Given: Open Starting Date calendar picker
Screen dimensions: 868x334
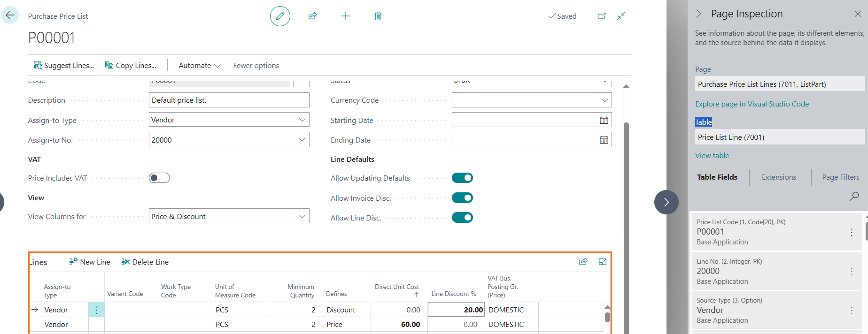Looking at the screenshot, I should coord(604,120).
